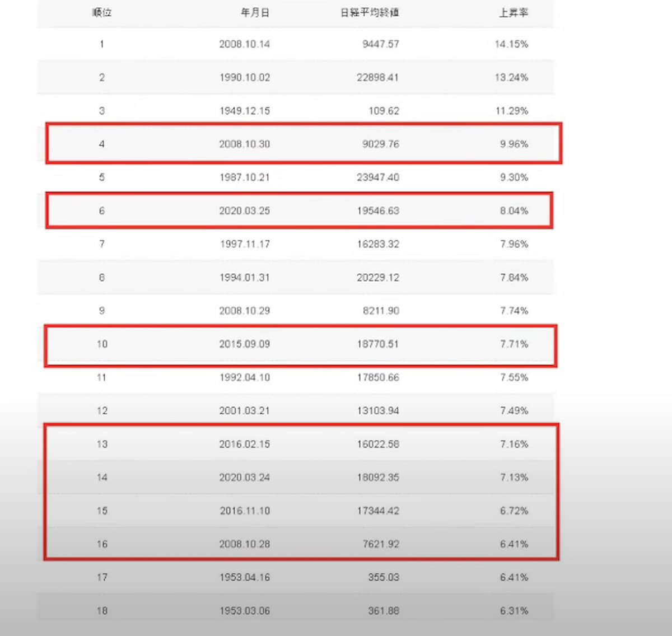Select the date 2016.11.10

244,511
